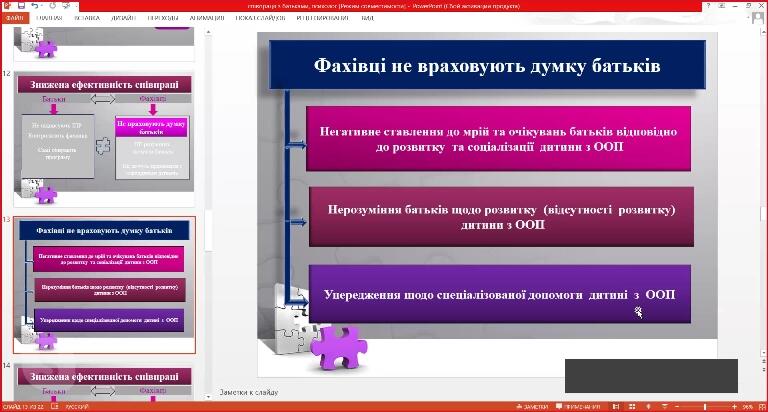Switch to ПЕРЕХОДЫ ribbon tab
768x412 pixels.
(x=163, y=18)
